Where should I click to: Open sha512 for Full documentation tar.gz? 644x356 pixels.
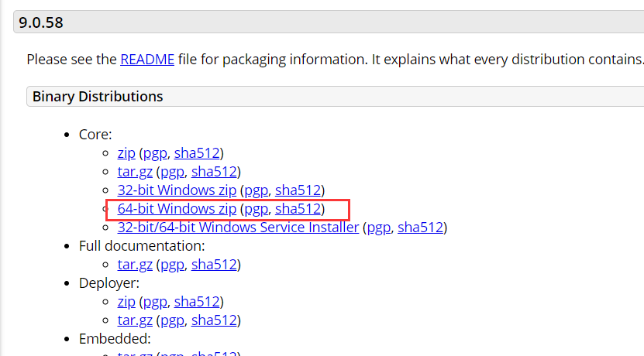click(x=215, y=265)
